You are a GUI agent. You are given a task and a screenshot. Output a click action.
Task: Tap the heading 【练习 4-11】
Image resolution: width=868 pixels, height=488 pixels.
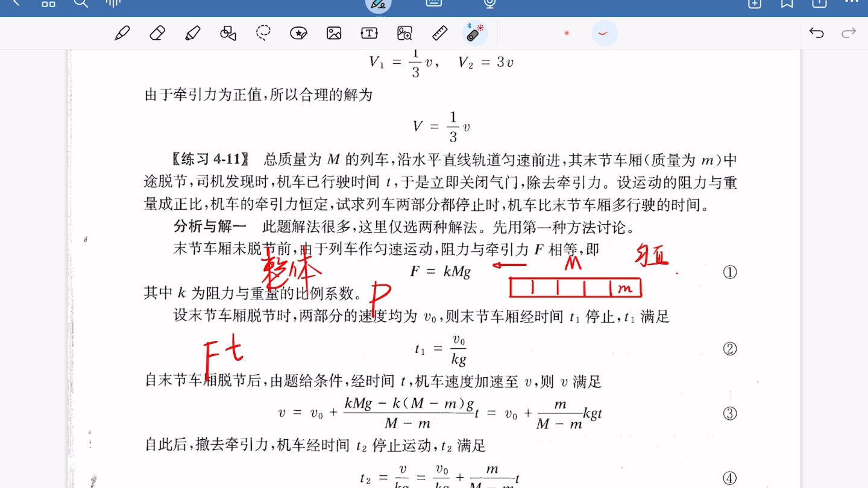pyautogui.click(x=210, y=160)
